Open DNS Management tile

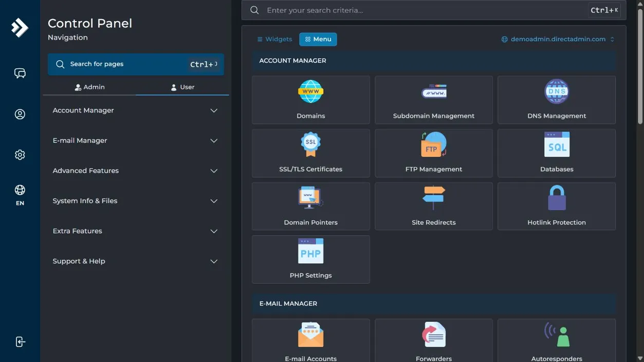click(x=557, y=100)
